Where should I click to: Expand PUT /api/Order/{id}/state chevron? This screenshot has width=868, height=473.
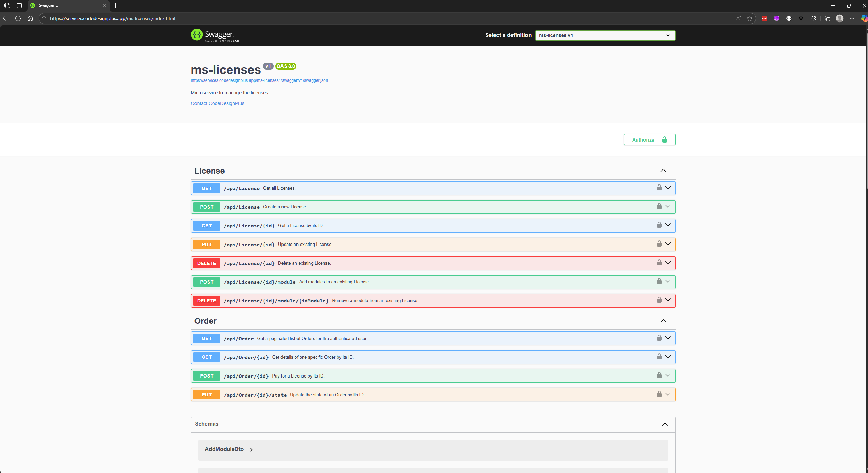click(x=668, y=394)
